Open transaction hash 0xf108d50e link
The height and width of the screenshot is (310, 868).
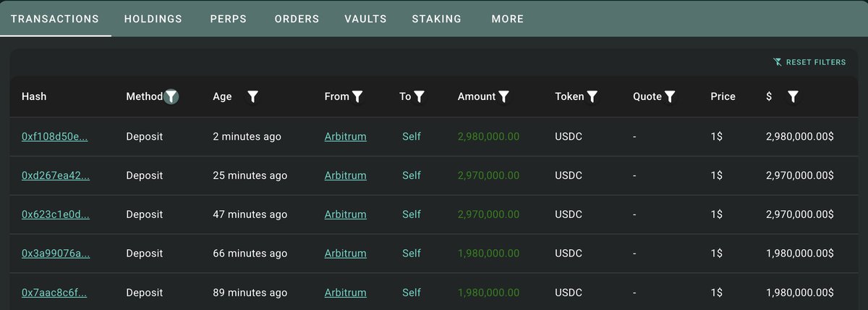[x=55, y=136]
